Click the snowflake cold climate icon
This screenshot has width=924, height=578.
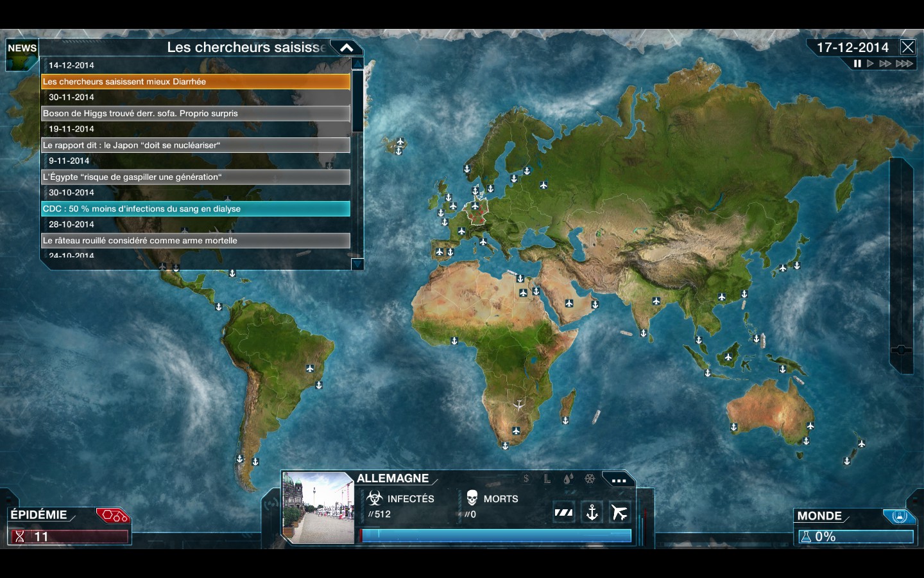(x=590, y=478)
